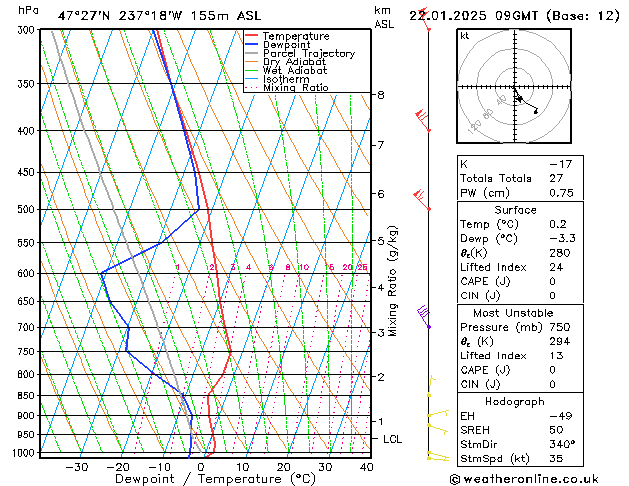Click the Mixing Ratio legend entry
629x486 pixels.
295,88
